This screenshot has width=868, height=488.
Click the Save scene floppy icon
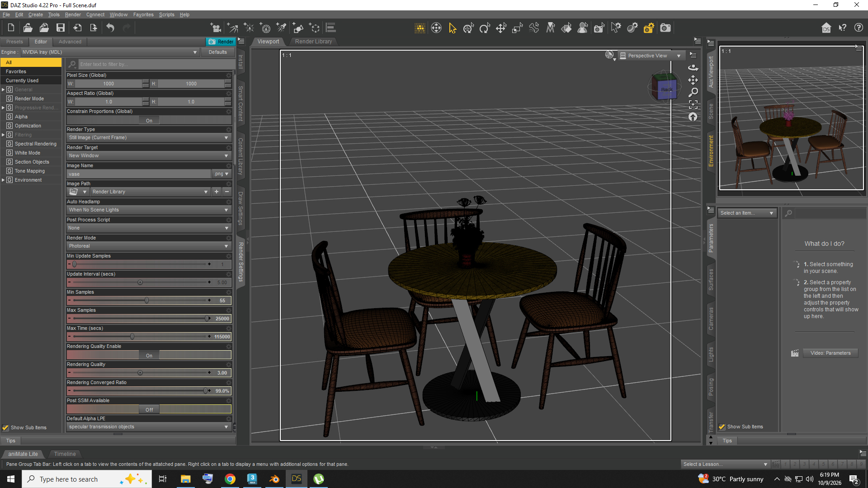60,28
